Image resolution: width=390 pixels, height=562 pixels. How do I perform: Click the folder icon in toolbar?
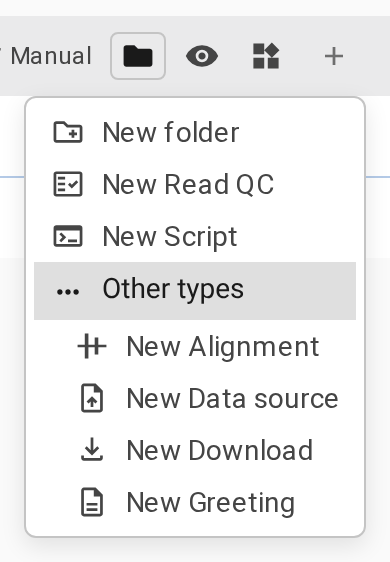tap(138, 56)
